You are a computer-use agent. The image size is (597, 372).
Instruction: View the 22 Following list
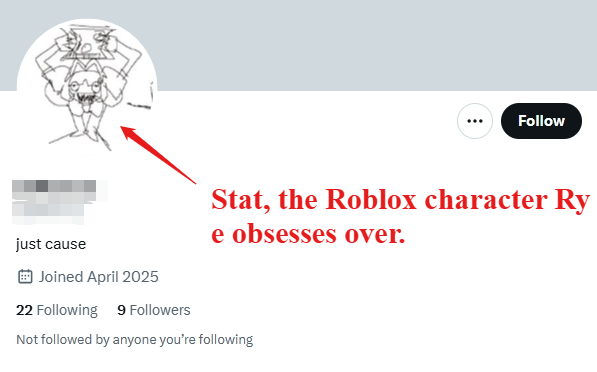[x=57, y=310]
